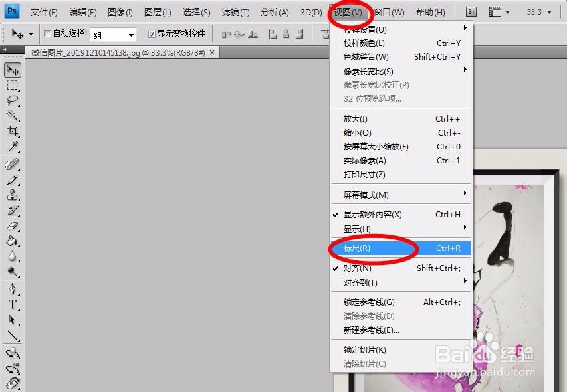
Task: Select the Eyedropper tool
Action: [x=13, y=146]
